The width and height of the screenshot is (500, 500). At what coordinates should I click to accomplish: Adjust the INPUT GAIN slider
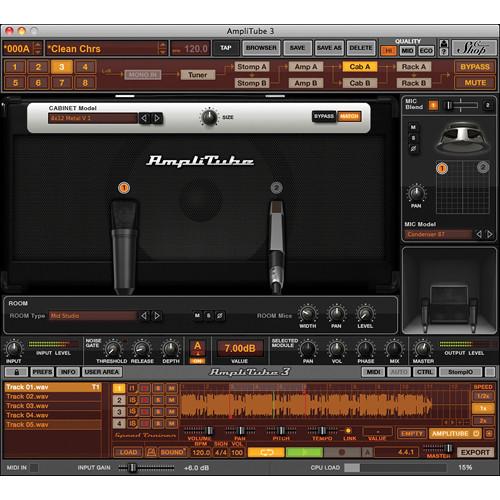pyautogui.click(x=146, y=468)
